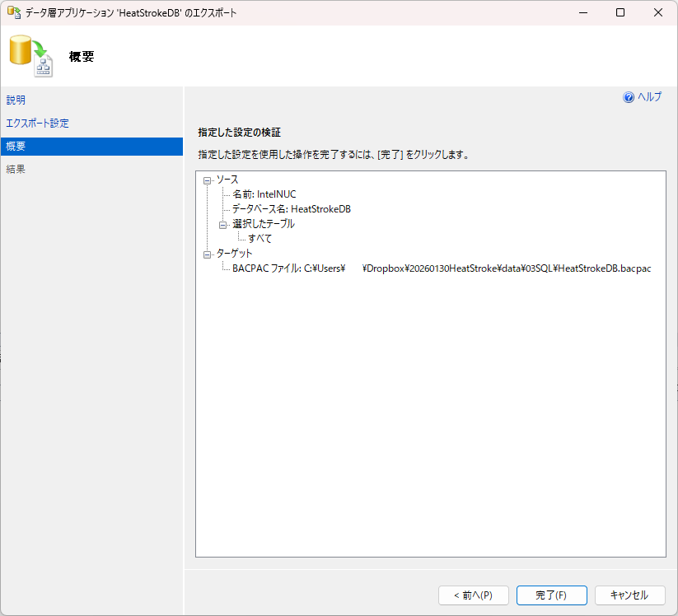Image resolution: width=678 pixels, height=616 pixels.
Task: Click the キャンセル button
Action: click(629, 595)
